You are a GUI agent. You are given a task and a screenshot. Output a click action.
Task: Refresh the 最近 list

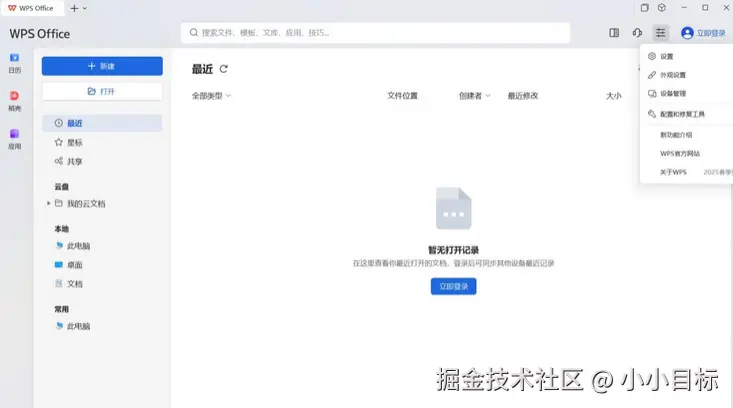223,69
